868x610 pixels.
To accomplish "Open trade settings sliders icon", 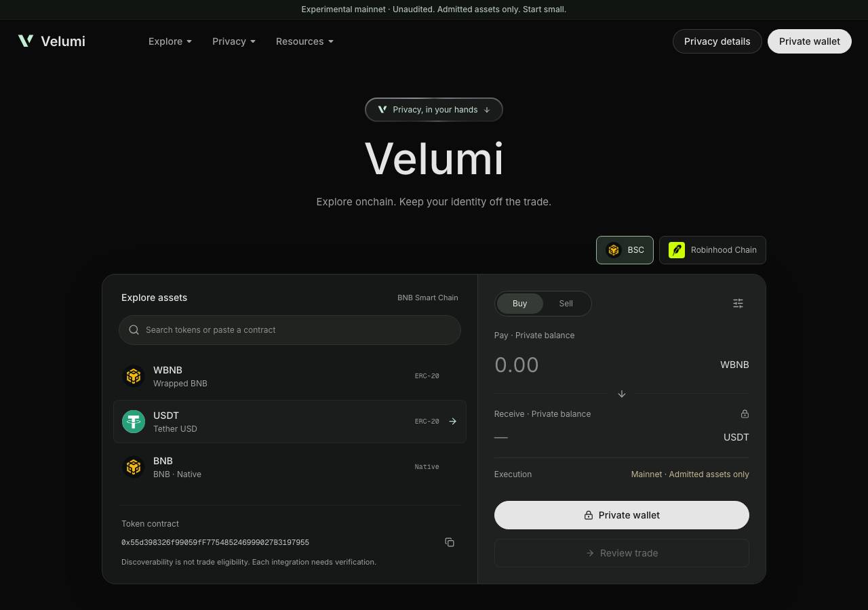I will [738, 304].
